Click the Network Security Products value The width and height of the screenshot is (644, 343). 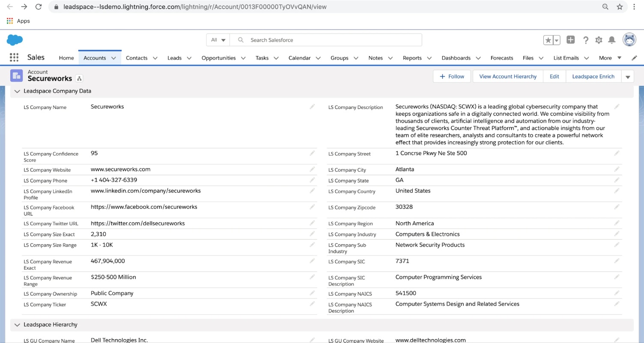pyautogui.click(x=430, y=245)
